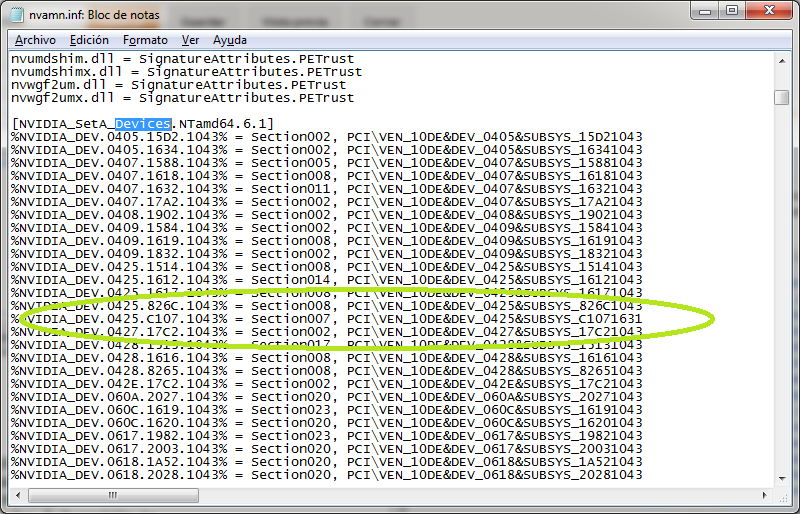Viewport: 800px width, 514px height.
Task: Close the nvamn.inf Notepad window
Action: pyautogui.click(x=769, y=10)
